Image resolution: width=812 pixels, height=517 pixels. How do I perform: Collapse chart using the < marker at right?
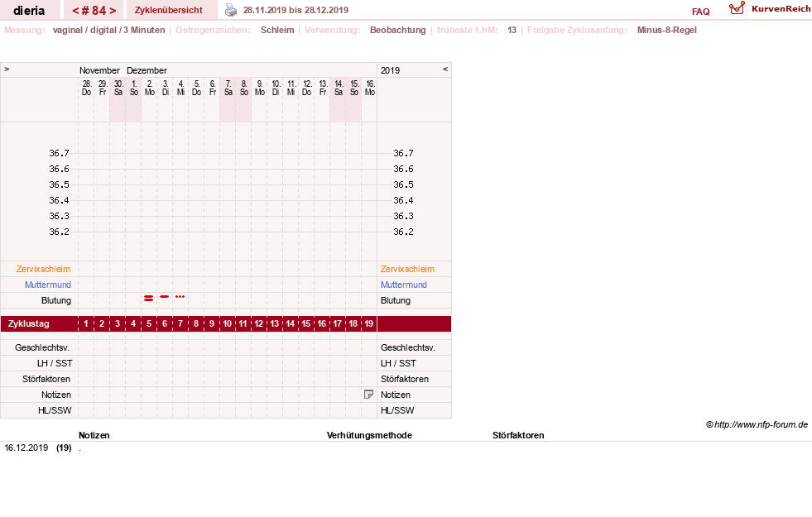point(444,69)
